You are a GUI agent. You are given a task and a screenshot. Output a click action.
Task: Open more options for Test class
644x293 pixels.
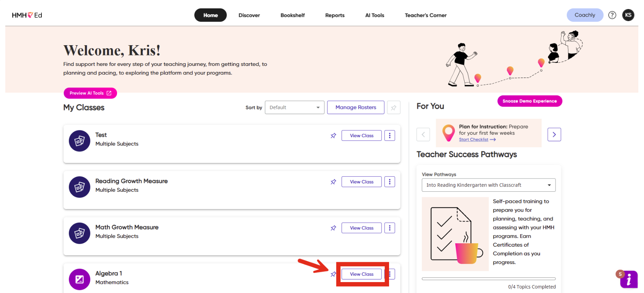point(390,136)
